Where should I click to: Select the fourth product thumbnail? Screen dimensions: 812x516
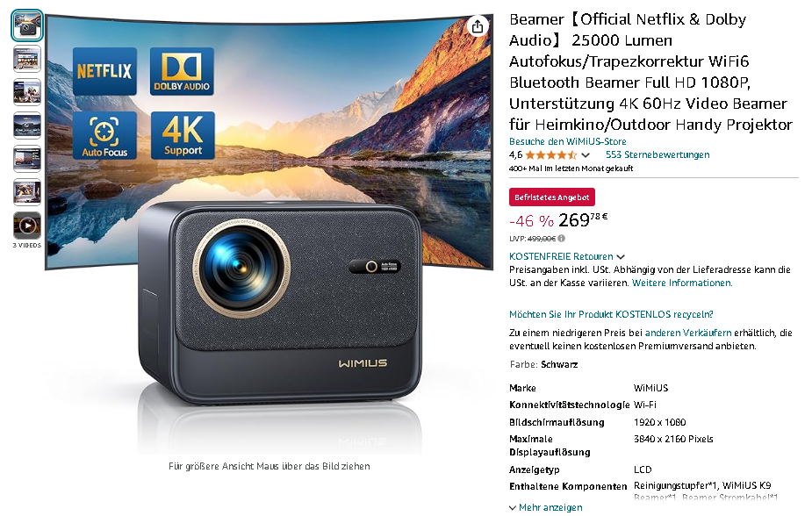pos(27,125)
